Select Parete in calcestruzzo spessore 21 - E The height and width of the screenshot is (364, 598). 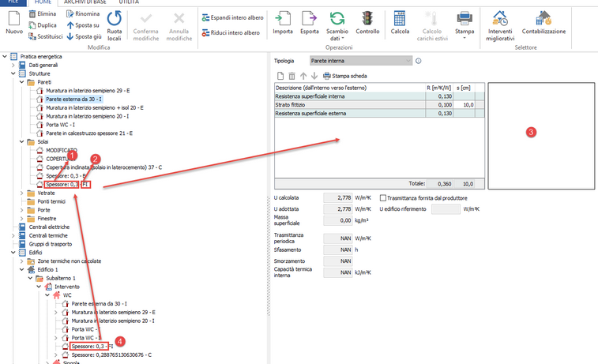click(x=89, y=133)
